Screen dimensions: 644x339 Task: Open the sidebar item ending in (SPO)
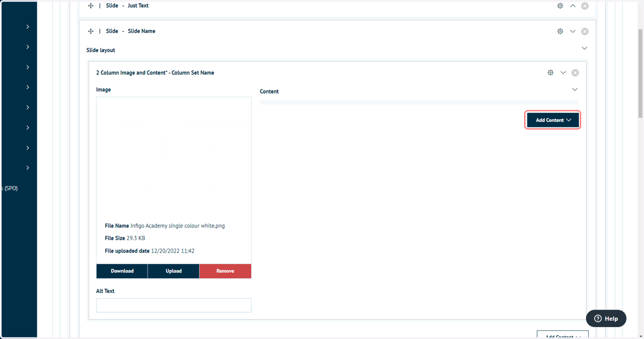coord(10,189)
